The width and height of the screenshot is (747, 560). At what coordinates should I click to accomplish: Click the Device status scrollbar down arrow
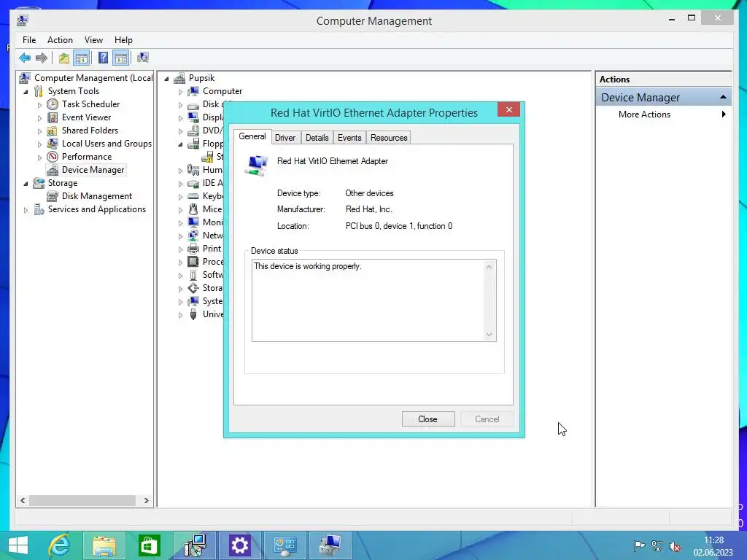(489, 335)
